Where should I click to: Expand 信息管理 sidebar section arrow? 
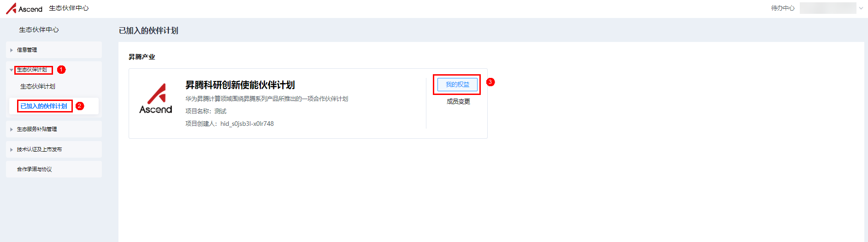(x=12, y=50)
